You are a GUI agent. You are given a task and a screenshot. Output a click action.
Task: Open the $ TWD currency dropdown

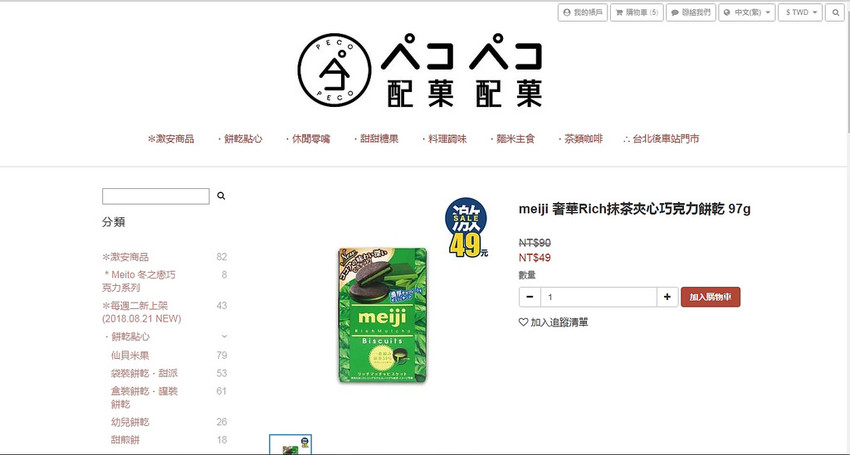(x=801, y=12)
